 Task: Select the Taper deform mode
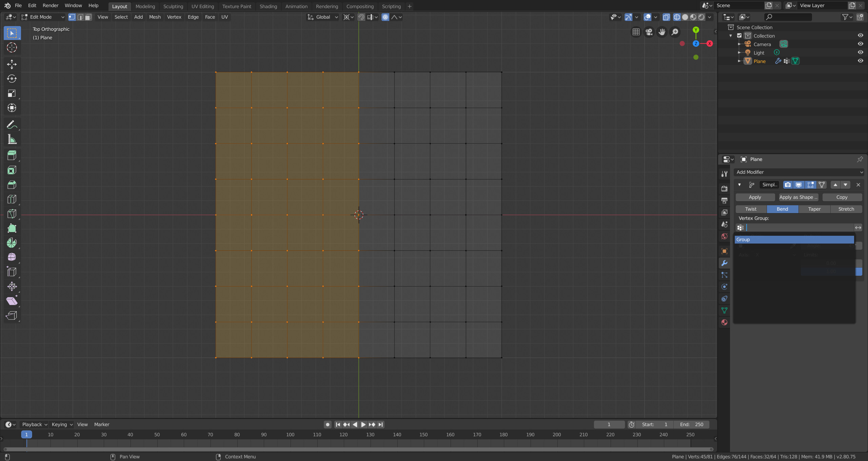[814, 209]
